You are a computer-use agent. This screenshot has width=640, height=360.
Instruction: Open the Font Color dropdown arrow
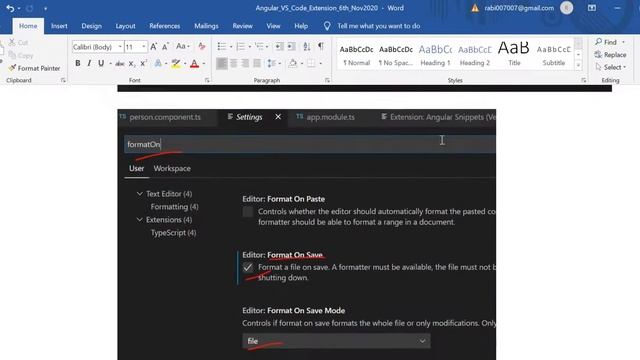point(204,64)
